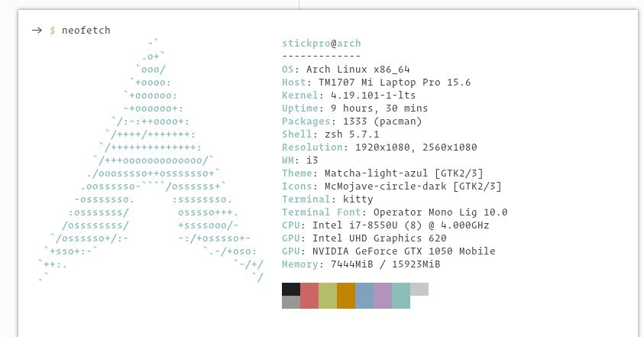The height and width of the screenshot is (337, 644).
Task: Select the Resolution: 1920x1080, 2560x1080 line
Action: 380,147
